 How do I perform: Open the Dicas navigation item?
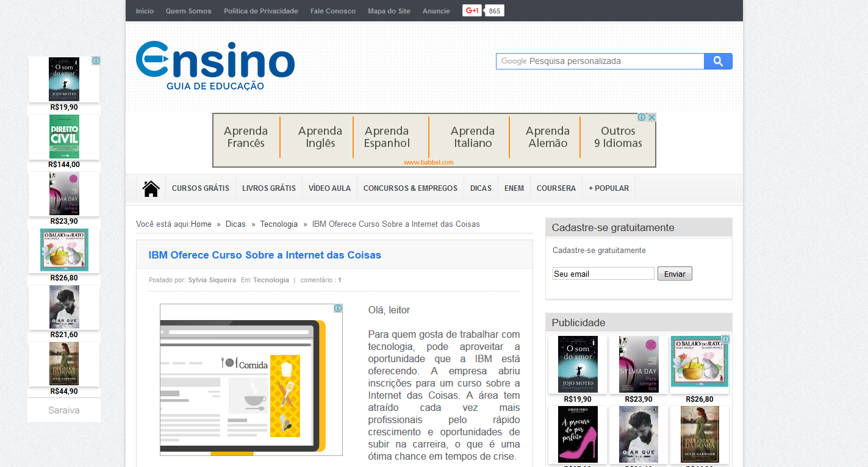481,188
